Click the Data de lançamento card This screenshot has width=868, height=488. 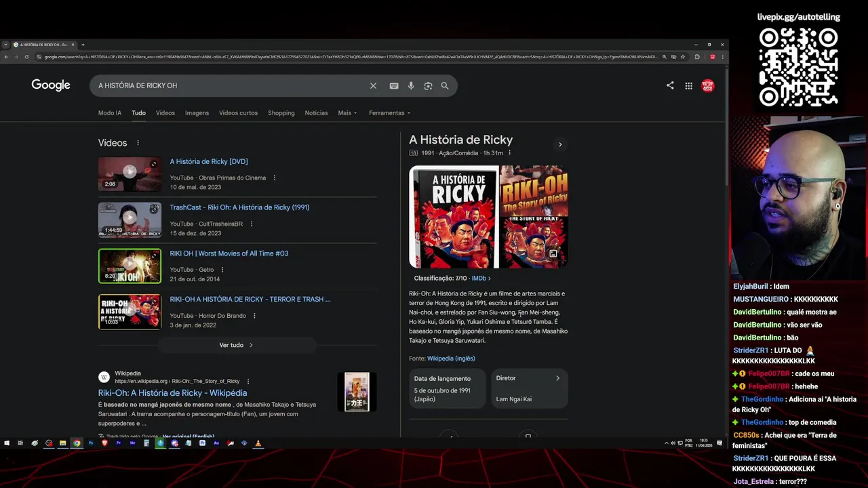tap(448, 388)
